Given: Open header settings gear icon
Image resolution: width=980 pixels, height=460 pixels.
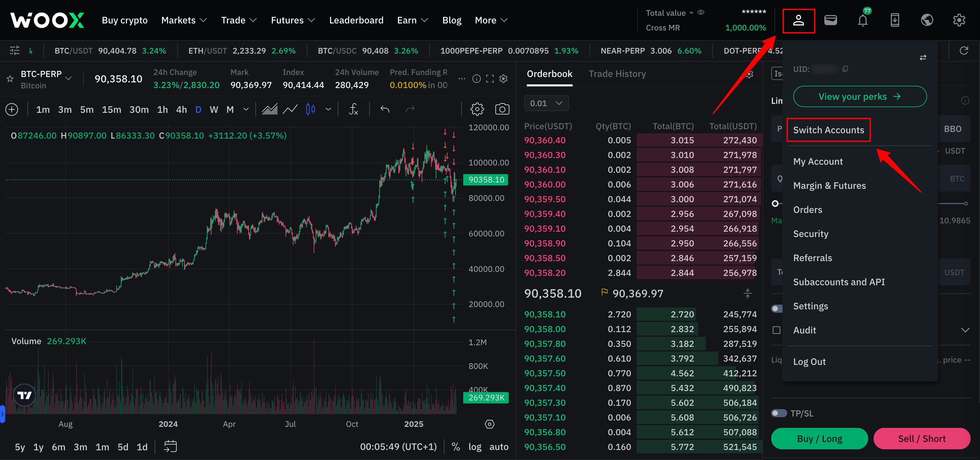Looking at the screenshot, I should point(959,20).
